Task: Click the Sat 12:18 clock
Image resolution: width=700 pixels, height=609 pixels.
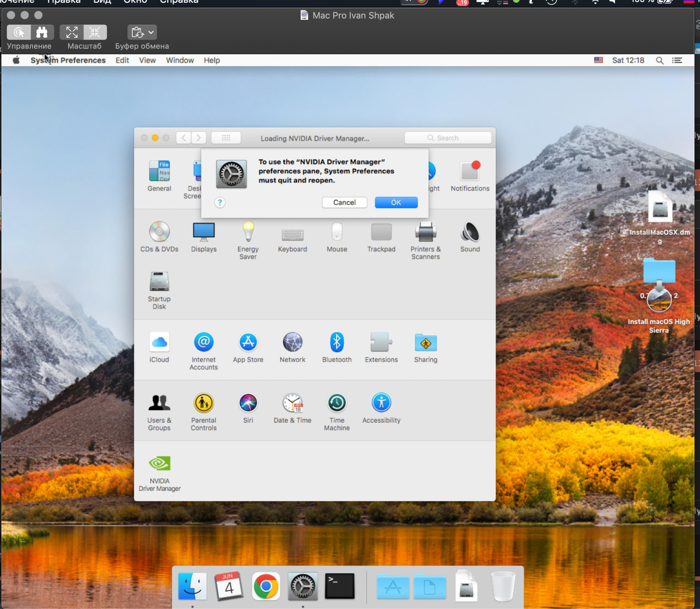Action: point(628,60)
